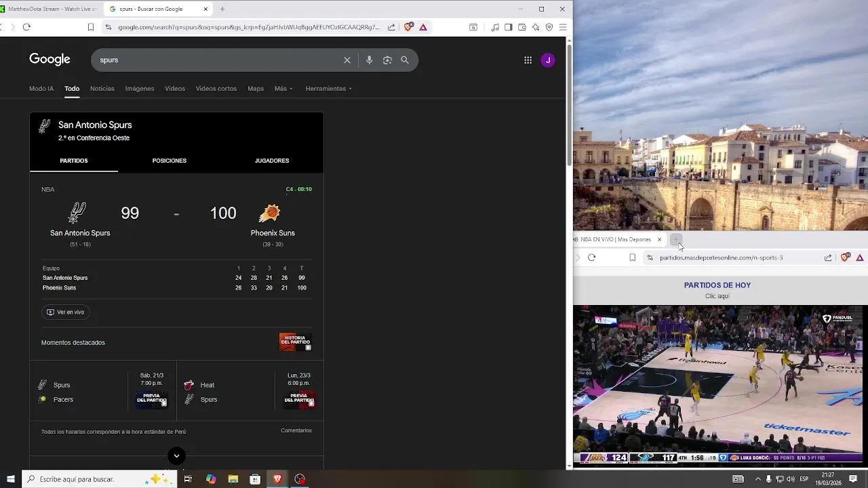
Task: Open Brave Rewards triangle icon in Google window
Action: pyautogui.click(x=423, y=27)
